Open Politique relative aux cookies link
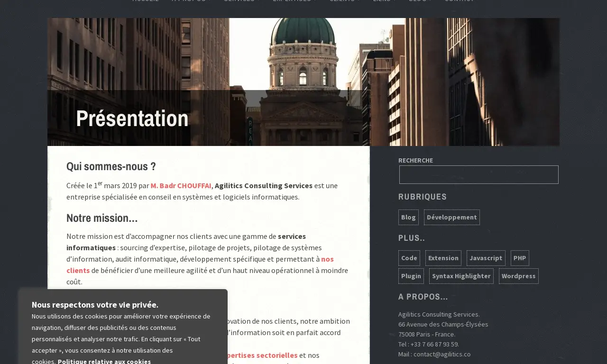 (104, 361)
